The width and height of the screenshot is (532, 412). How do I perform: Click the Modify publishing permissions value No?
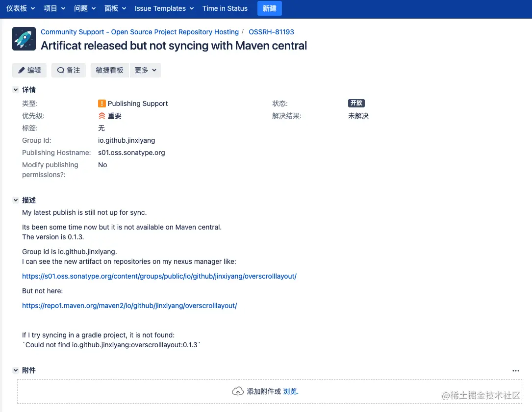(102, 165)
